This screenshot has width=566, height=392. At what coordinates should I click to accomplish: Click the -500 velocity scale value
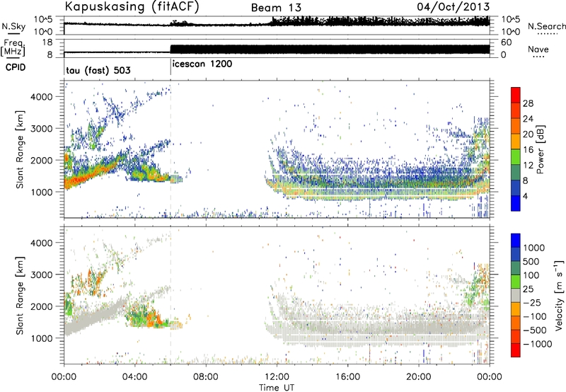(535, 330)
